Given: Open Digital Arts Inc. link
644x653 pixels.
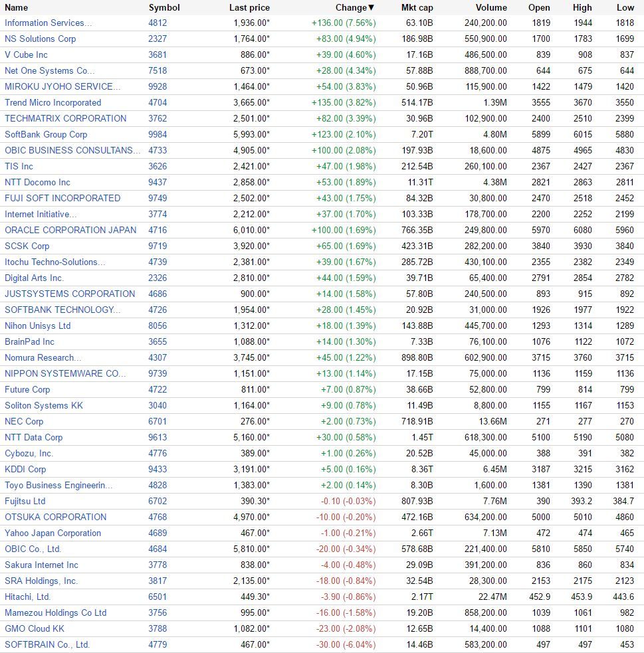Looking at the screenshot, I should [34, 278].
